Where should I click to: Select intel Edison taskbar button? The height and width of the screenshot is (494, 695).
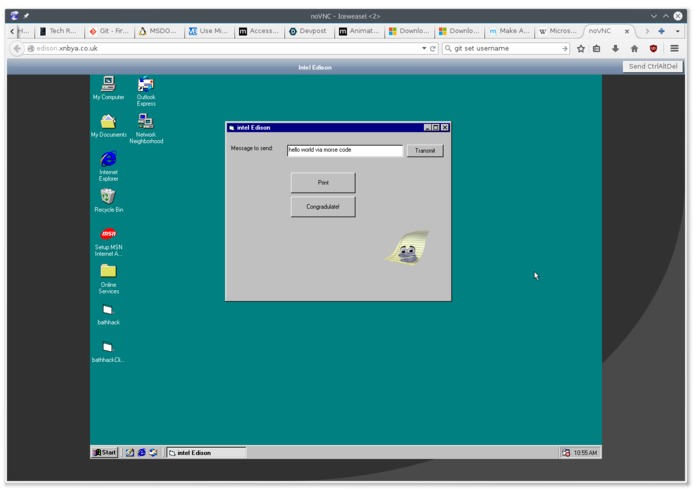(206, 452)
